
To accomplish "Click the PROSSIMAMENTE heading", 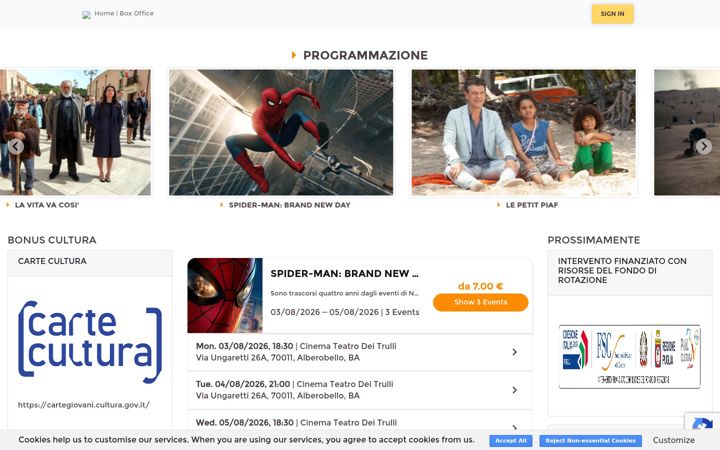I will (594, 240).
